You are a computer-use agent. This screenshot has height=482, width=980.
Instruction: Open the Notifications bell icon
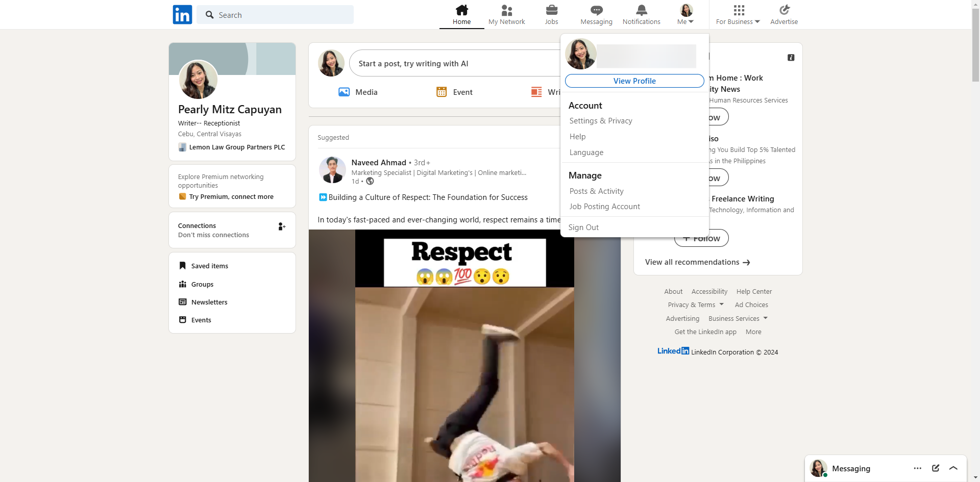(x=642, y=10)
